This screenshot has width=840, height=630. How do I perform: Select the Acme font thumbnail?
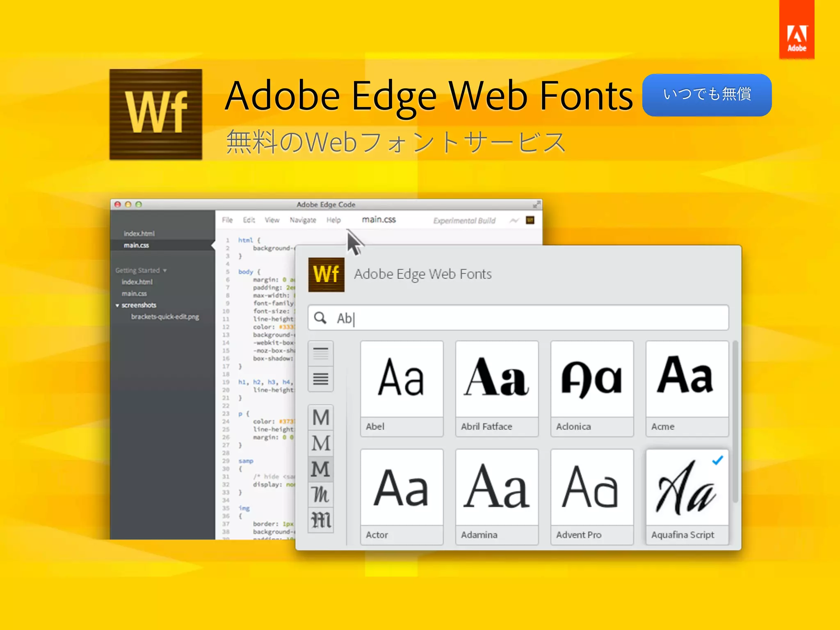(687, 388)
